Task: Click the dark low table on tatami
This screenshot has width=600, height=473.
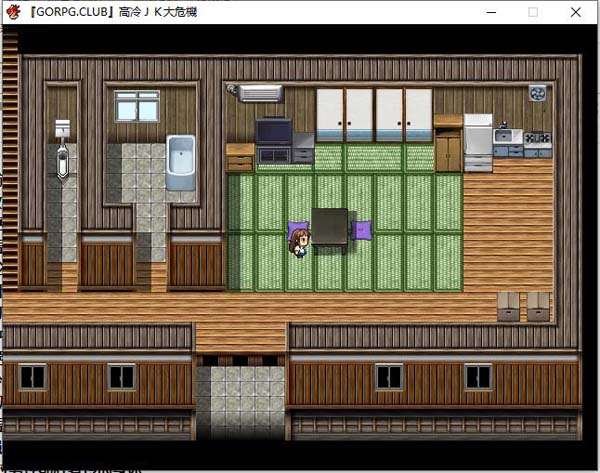Action: pyautogui.click(x=330, y=227)
